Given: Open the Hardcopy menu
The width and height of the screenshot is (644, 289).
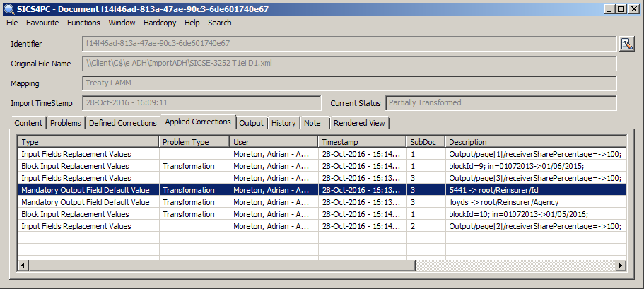Looking at the screenshot, I should 160,23.
